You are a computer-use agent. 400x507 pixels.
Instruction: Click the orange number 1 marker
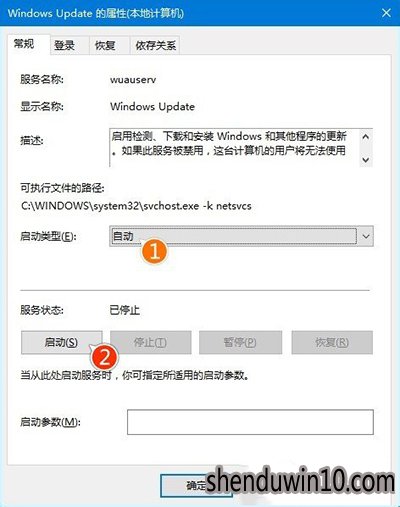[x=154, y=251]
